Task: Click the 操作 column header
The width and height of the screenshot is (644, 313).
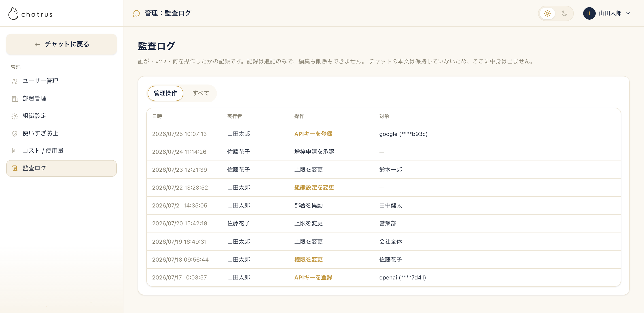Action: [x=299, y=116]
